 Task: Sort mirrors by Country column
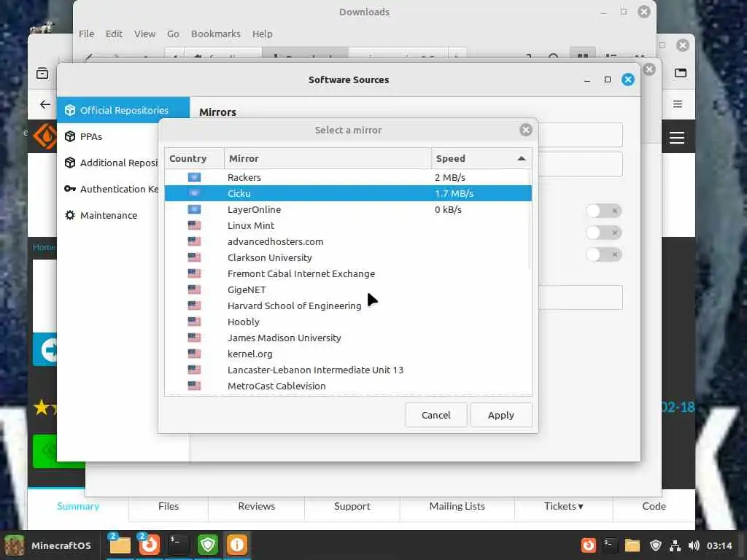(194, 158)
